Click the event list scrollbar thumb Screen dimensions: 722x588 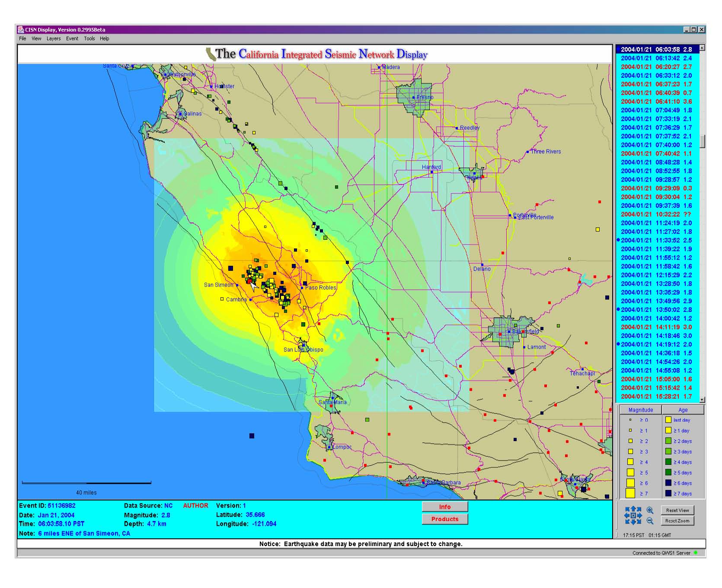(703, 141)
